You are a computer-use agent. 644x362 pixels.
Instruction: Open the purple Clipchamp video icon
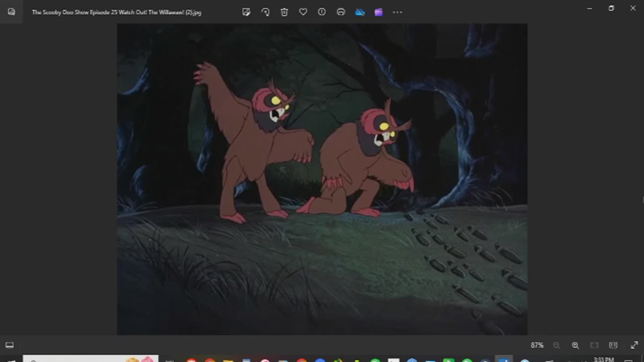[378, 12]
